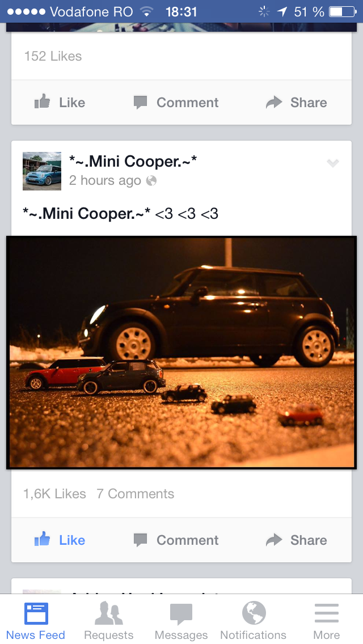
Task: Open the News Feed tab
Action: coord(36,621)
